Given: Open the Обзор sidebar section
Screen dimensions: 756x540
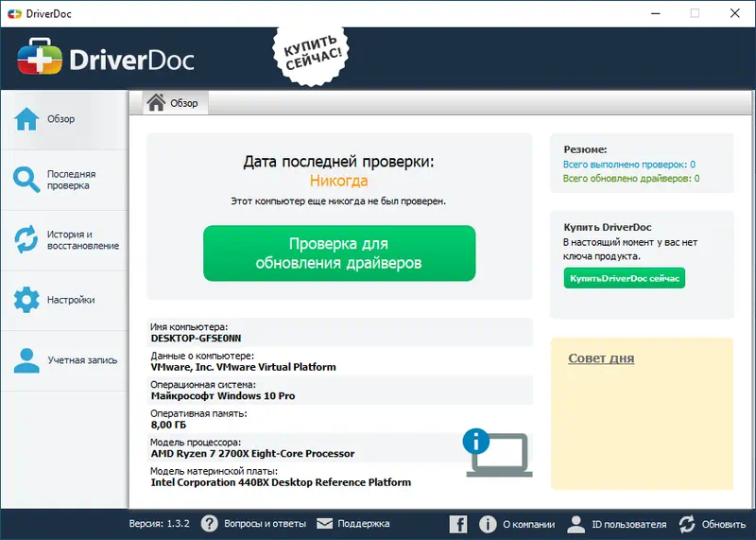Looking at the screenshot, I should (64, 119).
